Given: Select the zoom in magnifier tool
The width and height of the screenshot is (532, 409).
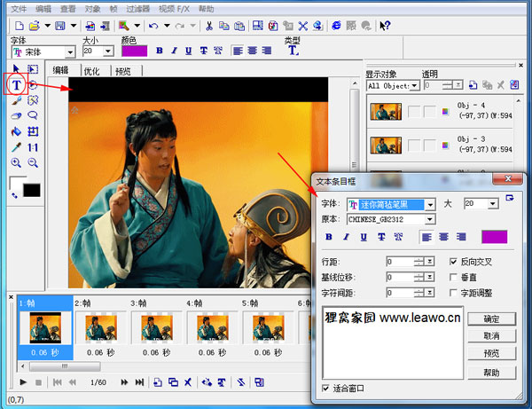Looking at the screenshot, I should pos(16,163).
